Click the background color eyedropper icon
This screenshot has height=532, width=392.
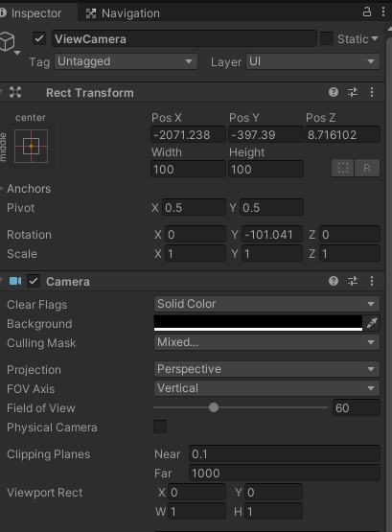pyautogui.click(x=372, y=323)
